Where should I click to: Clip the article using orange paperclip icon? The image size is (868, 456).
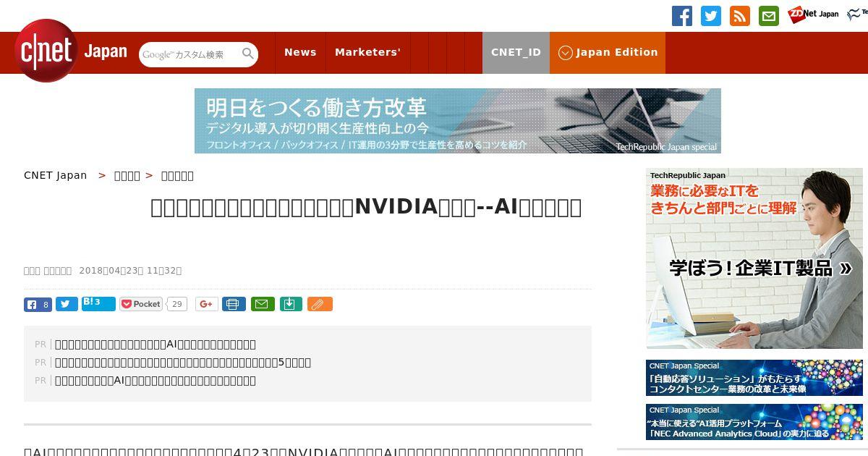(320, 304)
